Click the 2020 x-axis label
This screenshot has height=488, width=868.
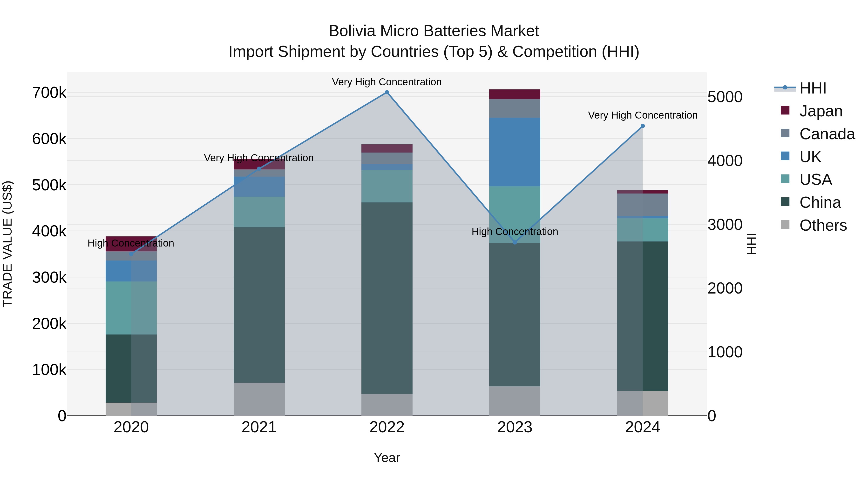(131, 427)
